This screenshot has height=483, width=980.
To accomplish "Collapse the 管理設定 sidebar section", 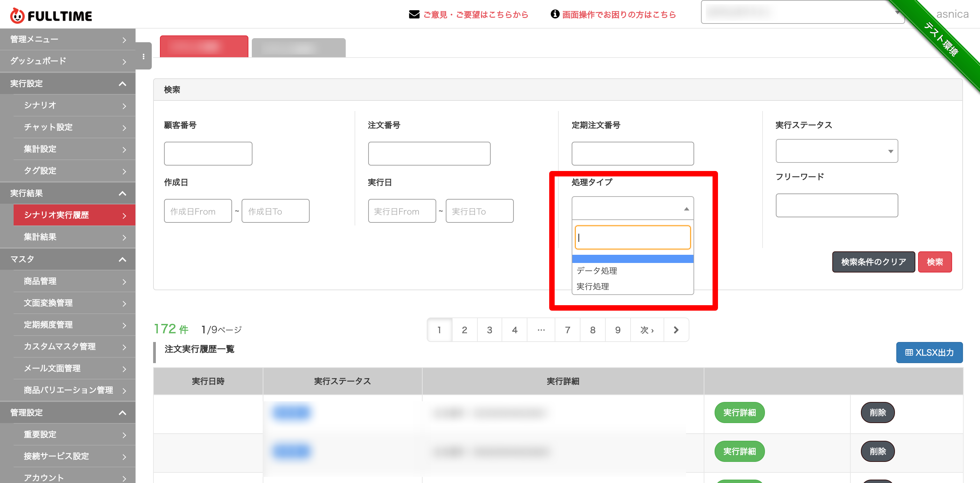I will (68, 412).
